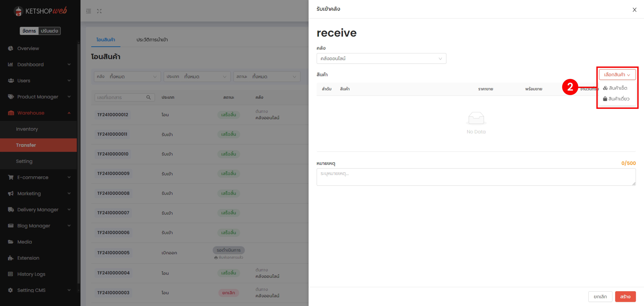Expand the Delivery Manager chevron
This screenshot has width=644, height=306.
pos(69,210)
